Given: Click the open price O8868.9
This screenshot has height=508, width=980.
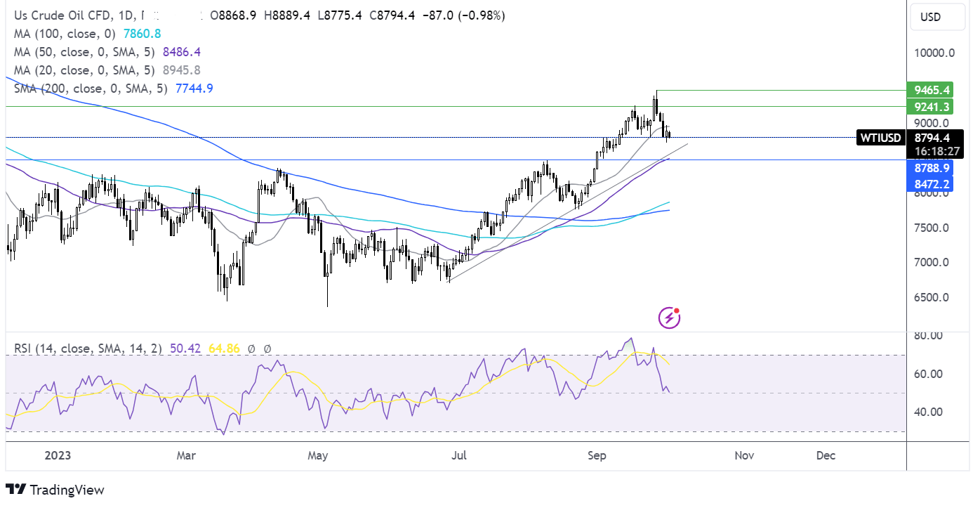Looking at the screenshot, I should click(234, 15).
